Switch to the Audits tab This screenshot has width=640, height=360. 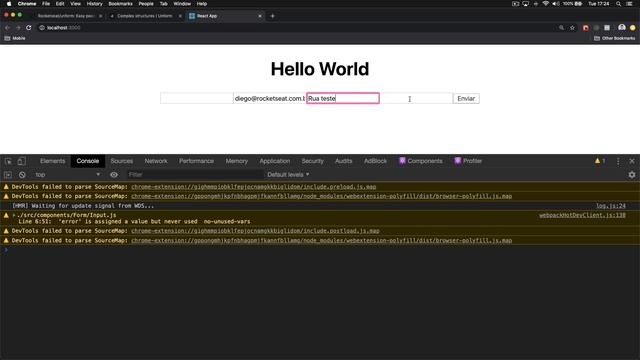[344, 161]
